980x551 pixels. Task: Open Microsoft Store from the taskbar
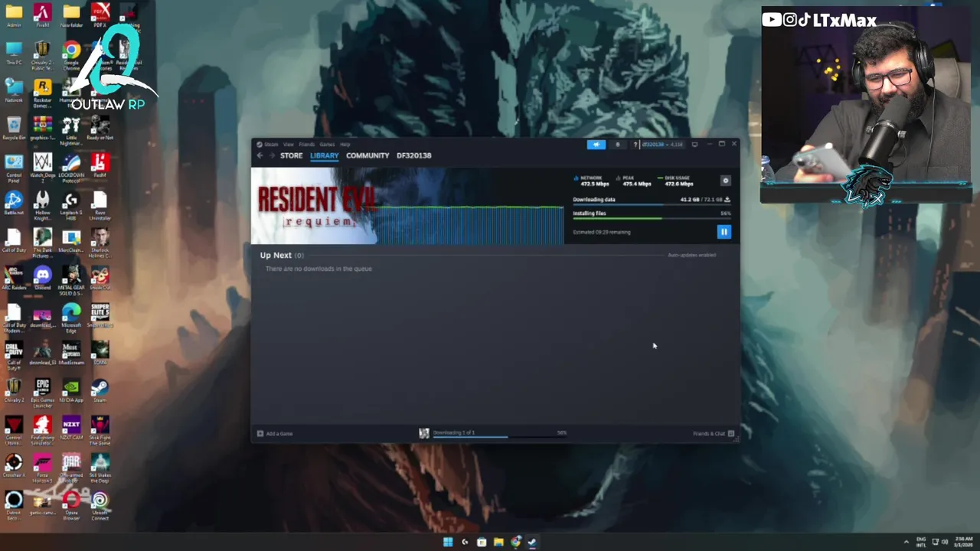point(482,542)
